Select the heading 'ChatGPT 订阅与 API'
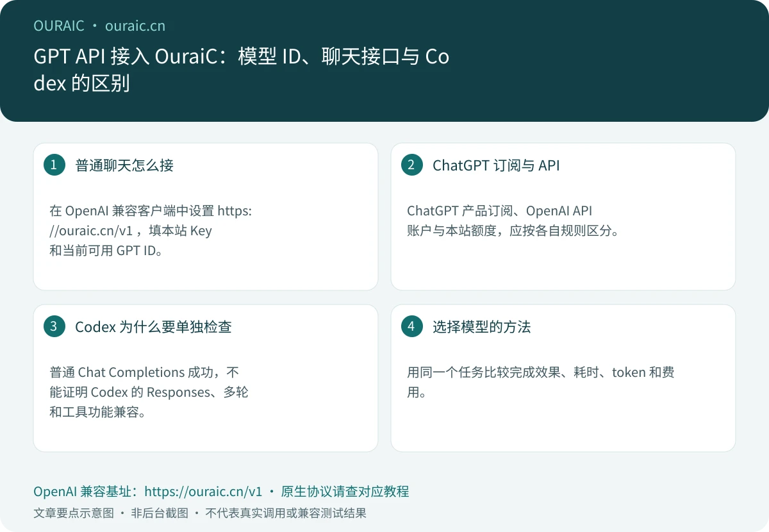This screenshot has height=532, width=769. point(496,165)
